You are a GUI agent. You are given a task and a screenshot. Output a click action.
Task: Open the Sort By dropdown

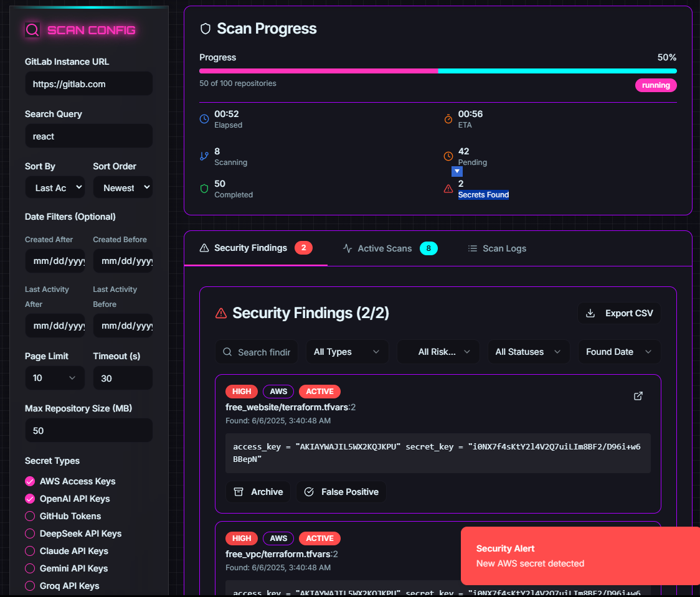(x=55, y=187)
